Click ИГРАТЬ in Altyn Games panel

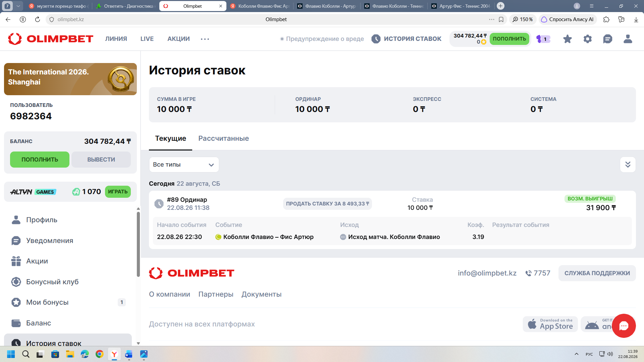point(118,192)
